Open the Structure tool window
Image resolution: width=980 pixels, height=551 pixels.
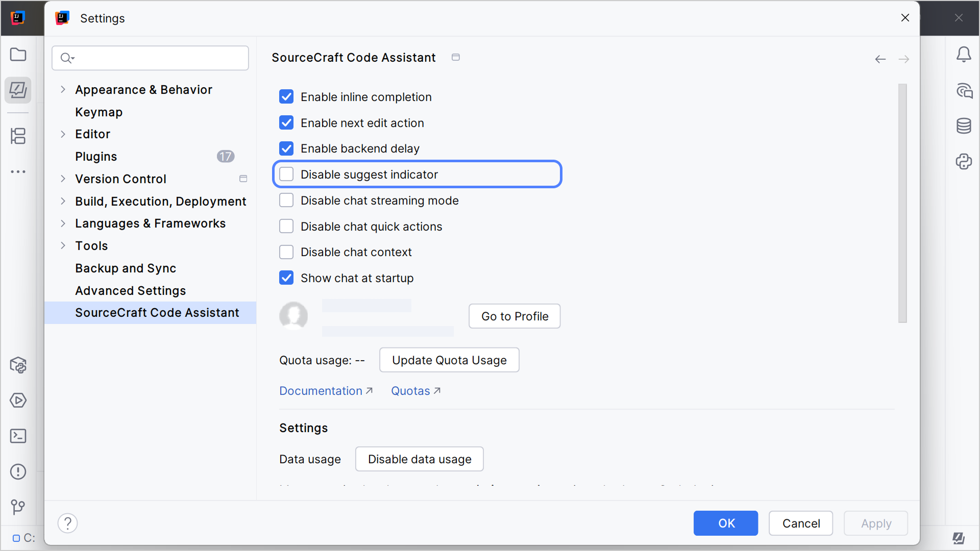18,136
